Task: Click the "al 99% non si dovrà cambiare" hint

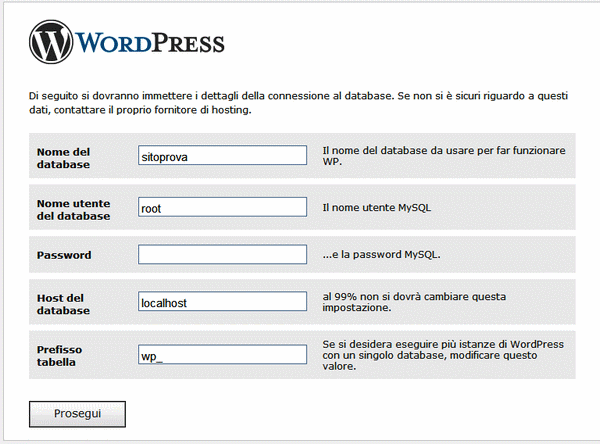Action: [414, 302]
